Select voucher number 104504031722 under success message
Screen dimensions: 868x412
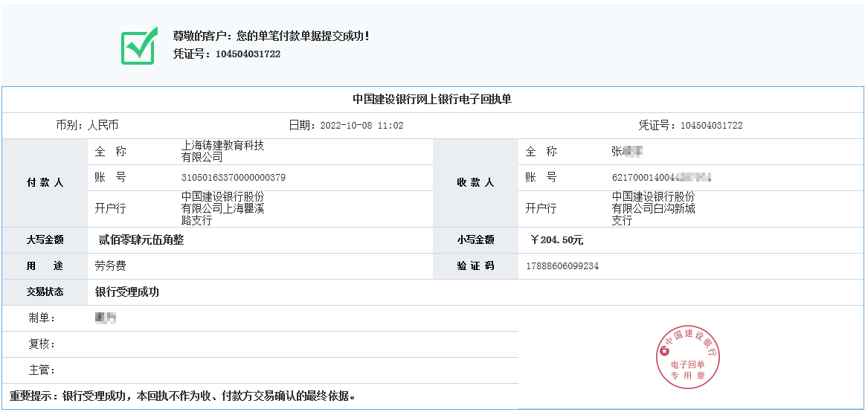[x=248, y=54]
